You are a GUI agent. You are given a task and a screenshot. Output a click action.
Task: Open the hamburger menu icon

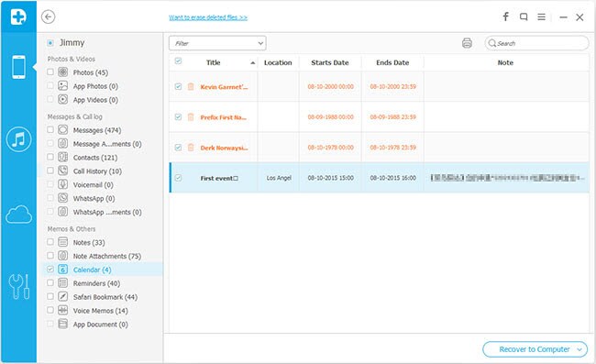[542, 17]
